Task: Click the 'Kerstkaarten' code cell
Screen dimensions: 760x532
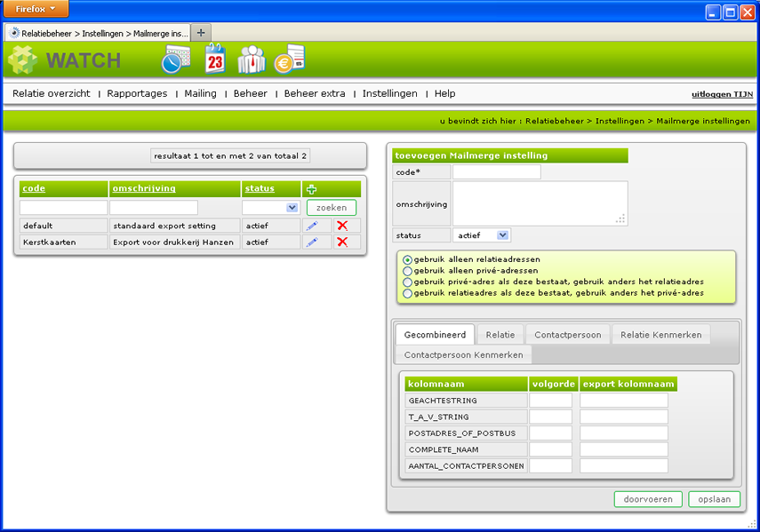Action: (63, 242)
